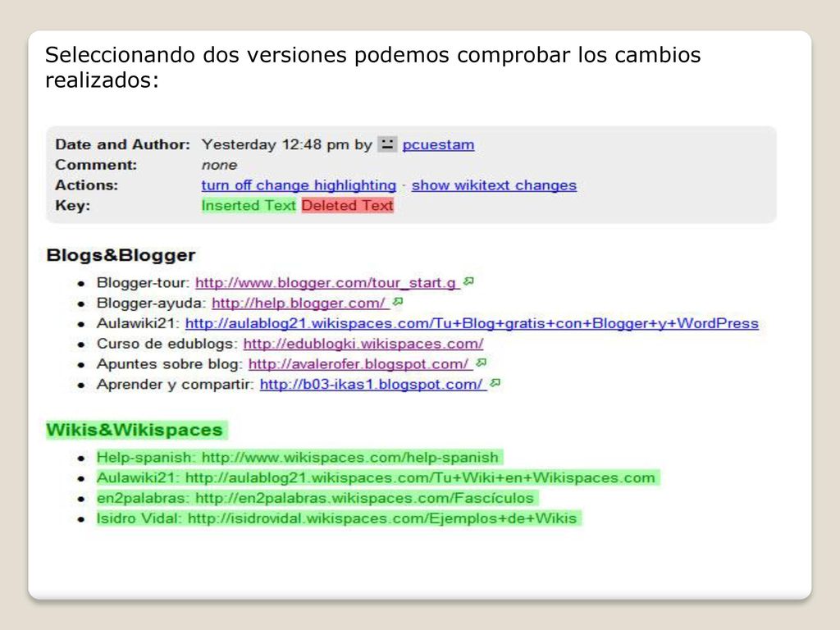The height and width of the screenshot is (630, 840).
Task: Click the 'Blogger-tour:' label text
Action: pos(143,283)
